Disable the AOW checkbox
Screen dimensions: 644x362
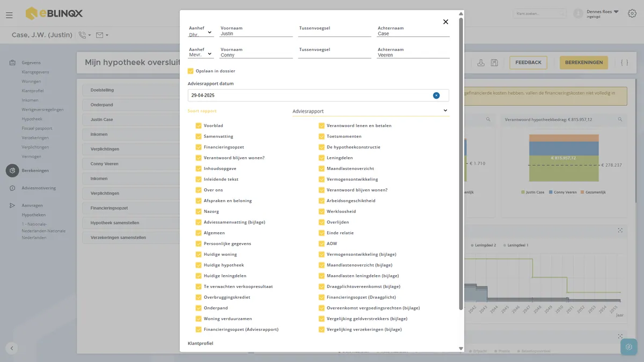click(x=321, y=243)
